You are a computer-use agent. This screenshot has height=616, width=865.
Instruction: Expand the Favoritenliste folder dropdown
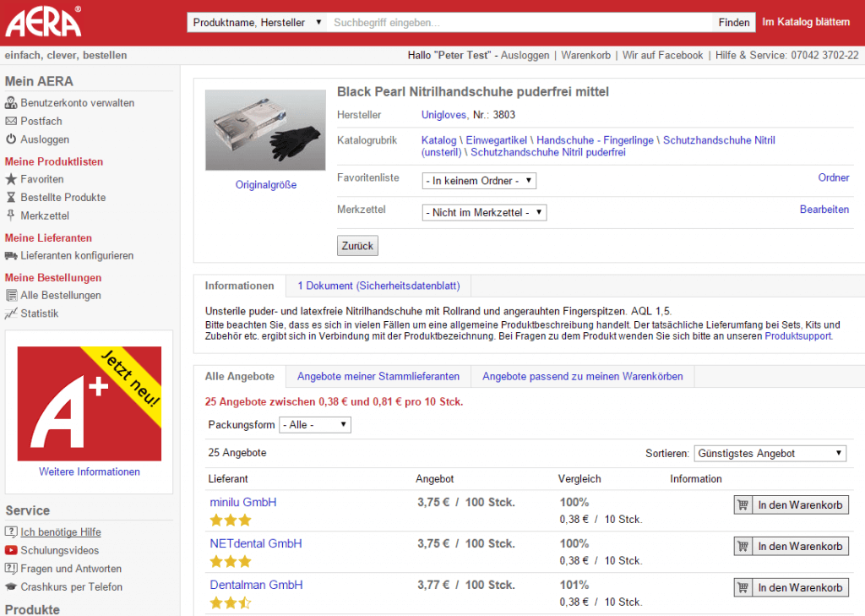click(x=479, y=181)
